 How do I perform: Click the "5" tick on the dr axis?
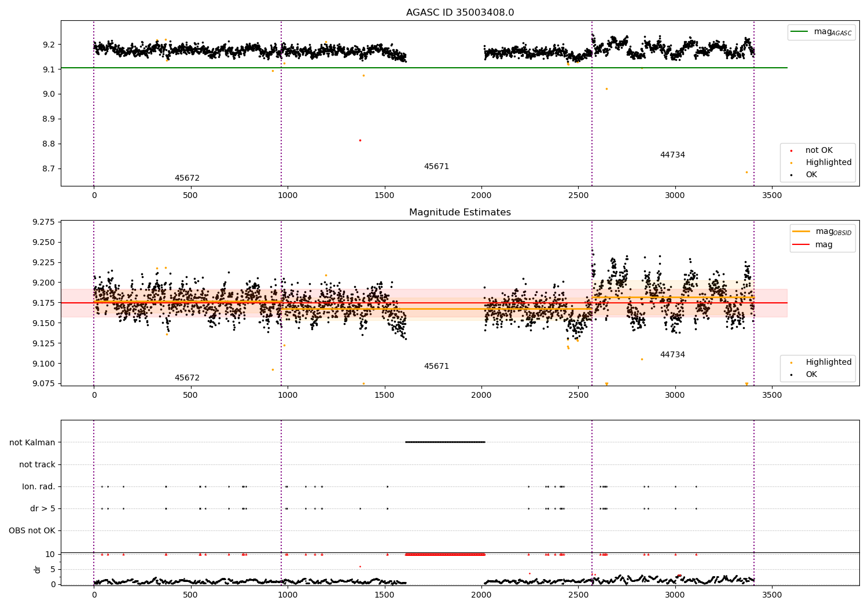53,570
